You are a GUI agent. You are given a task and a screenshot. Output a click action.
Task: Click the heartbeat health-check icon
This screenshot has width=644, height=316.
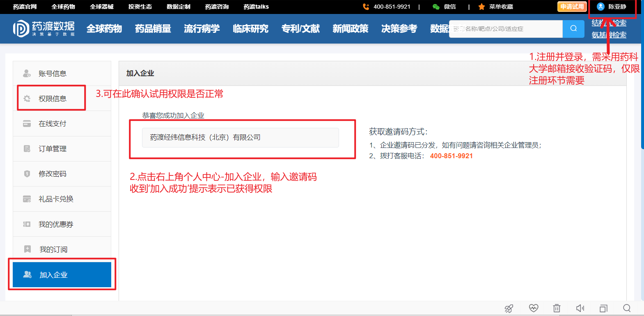pos(533,308)
